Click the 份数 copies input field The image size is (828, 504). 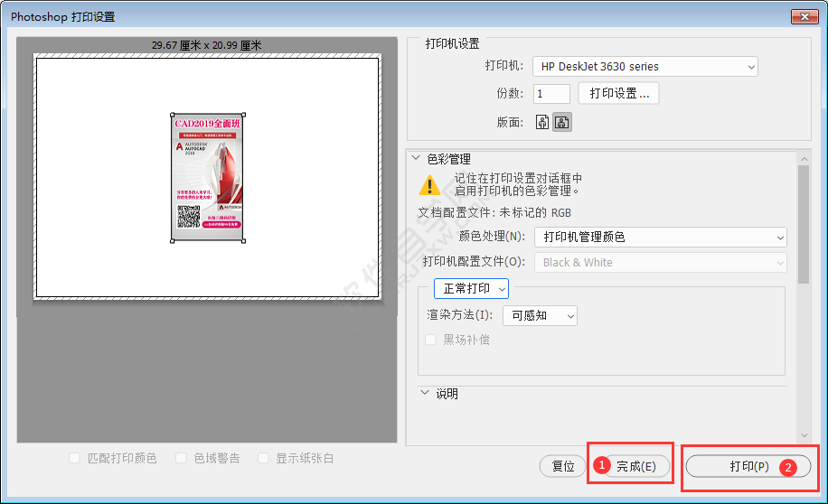[x=551, y=94]
